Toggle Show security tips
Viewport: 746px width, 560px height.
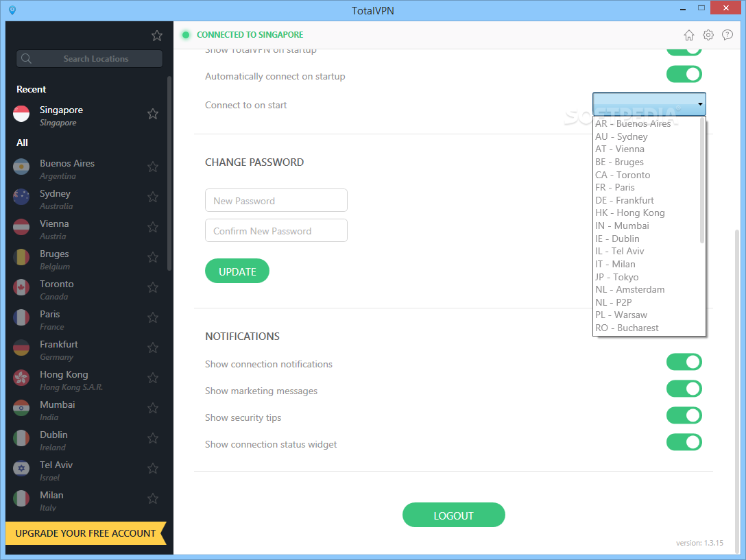click(x=684, y=415)
